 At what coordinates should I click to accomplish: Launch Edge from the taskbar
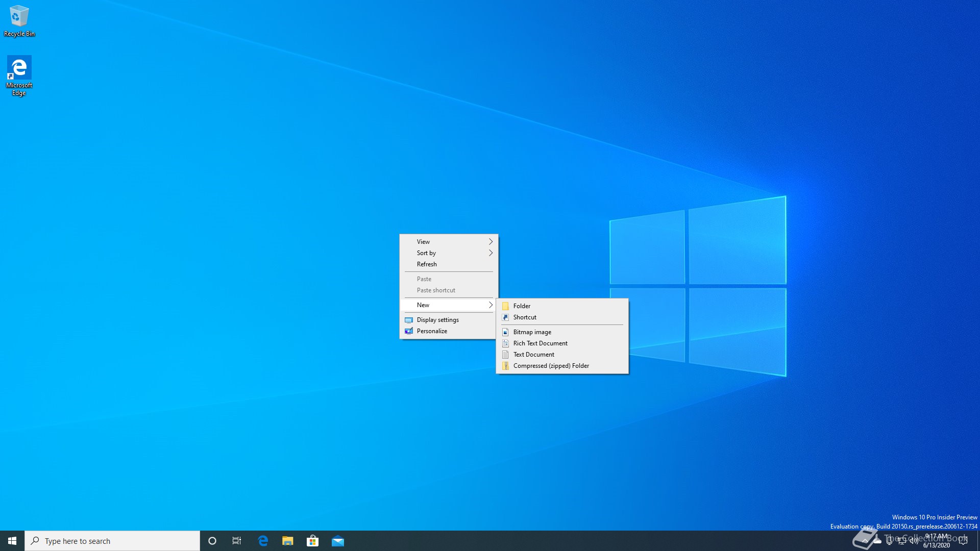[x=263, y=541]
